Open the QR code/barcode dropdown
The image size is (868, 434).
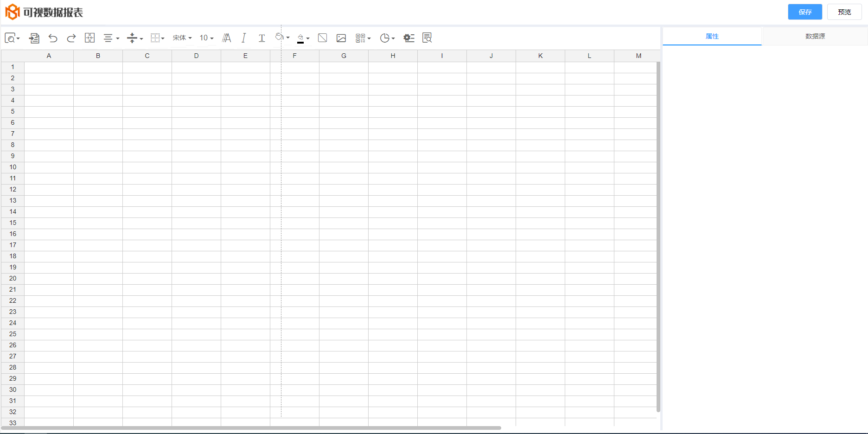click(x=363, y=38)
